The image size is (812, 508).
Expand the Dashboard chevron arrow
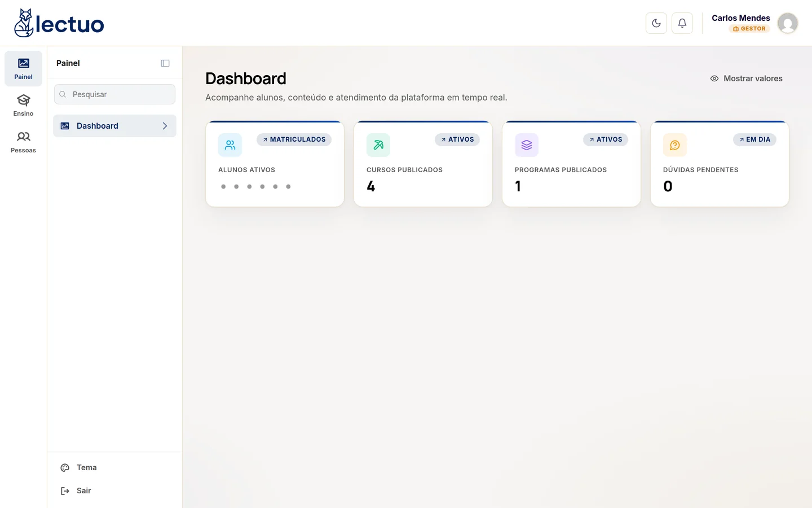coord(165,126)
